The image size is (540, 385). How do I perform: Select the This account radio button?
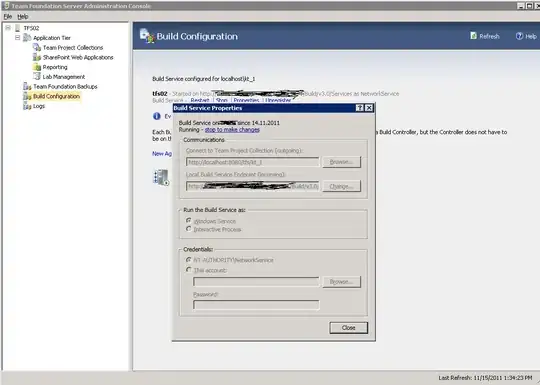point(188,270)
